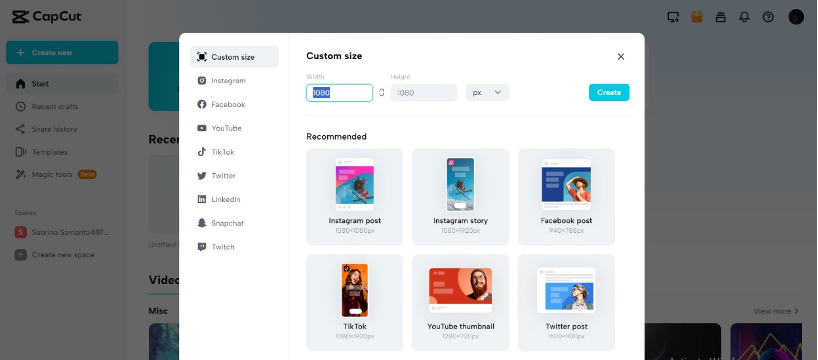
Task: Choose the YouTube thumbnail preset
Action: [461, 303]
